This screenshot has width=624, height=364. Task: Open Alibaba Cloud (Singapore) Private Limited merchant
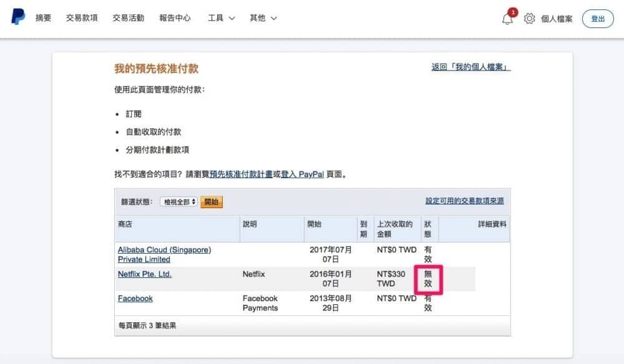point(164,254)
